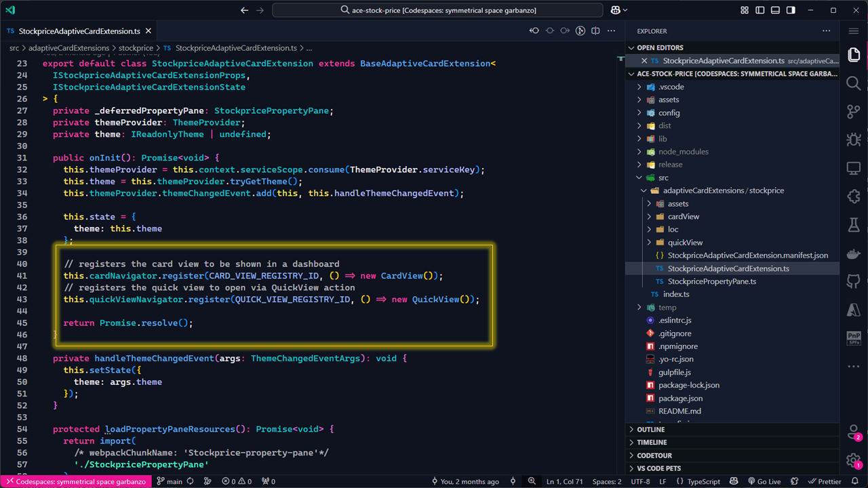The height and width of the screenshot is (488, 868).
Task: Open the GitHub icon in activity bar
Action: coord(853,281)
